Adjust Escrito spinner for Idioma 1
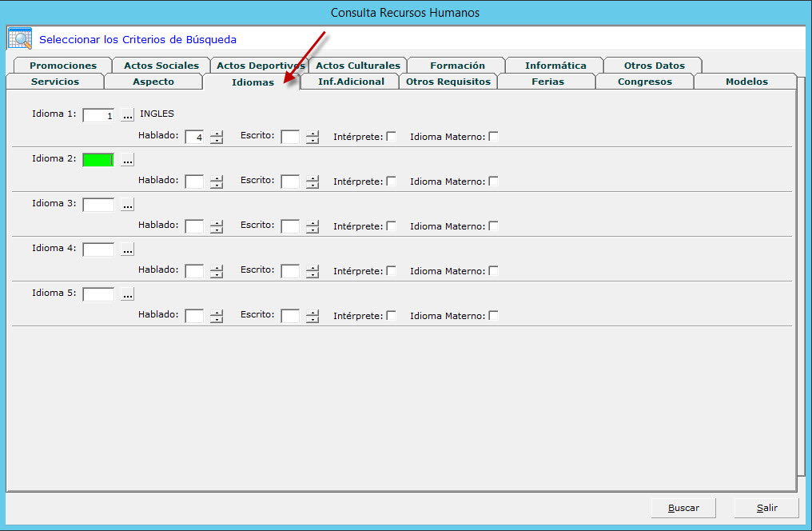Image resolution: width=812 pixels, height=531 pixels. coord(312,137)
